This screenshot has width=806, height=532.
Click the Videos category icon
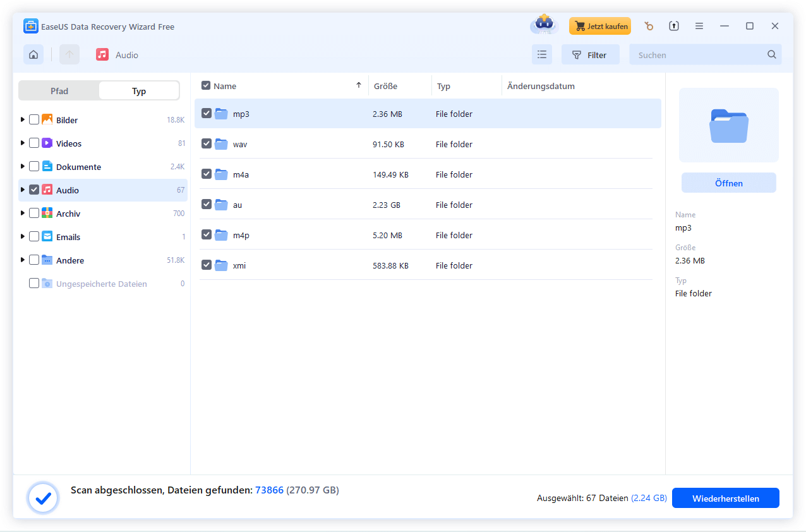pos(47,143)
